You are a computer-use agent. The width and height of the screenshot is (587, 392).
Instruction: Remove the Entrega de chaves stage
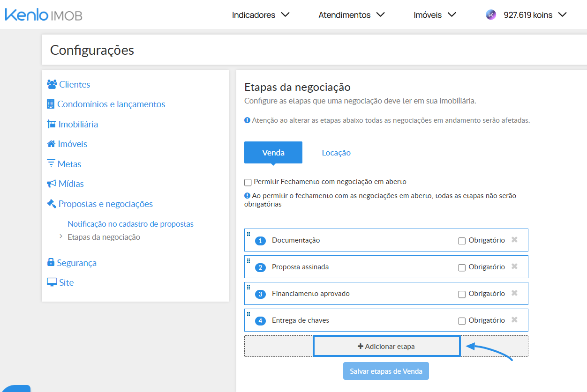(514, 320)
